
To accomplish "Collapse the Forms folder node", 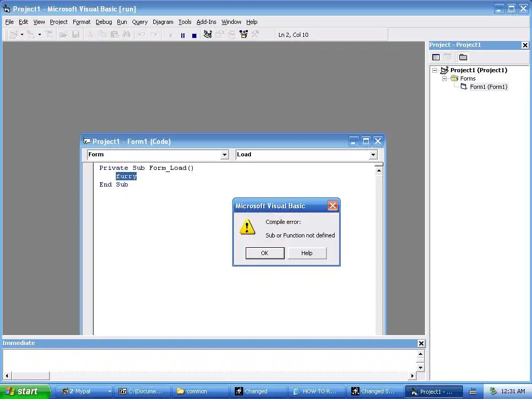I will tap(445, 79).
